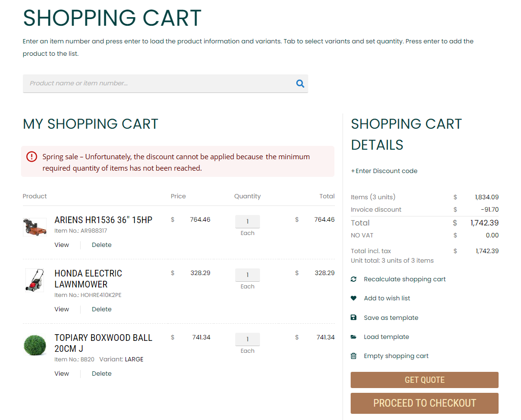Focus the product name or item number field
Screen dimensions: 521x420
[166, 84]
